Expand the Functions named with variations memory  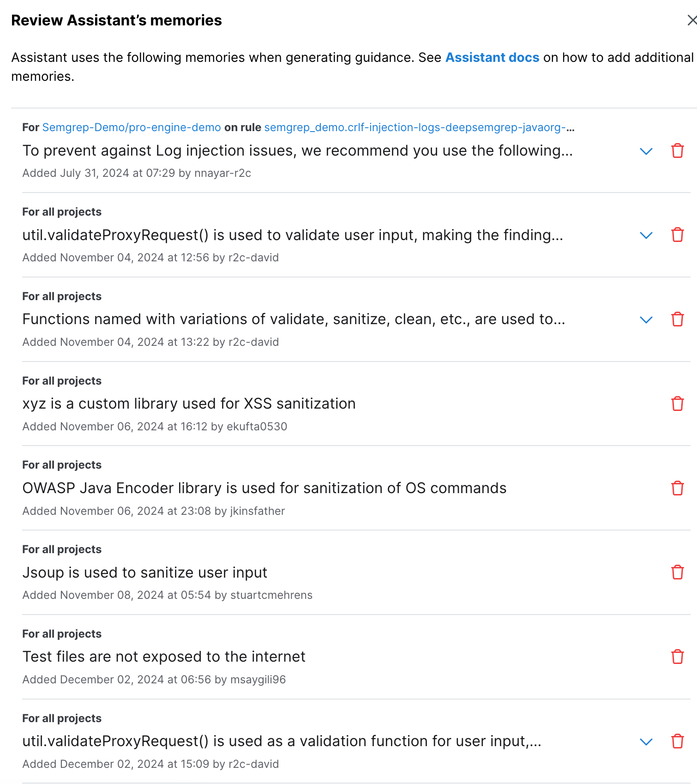[x=646, y=320]
